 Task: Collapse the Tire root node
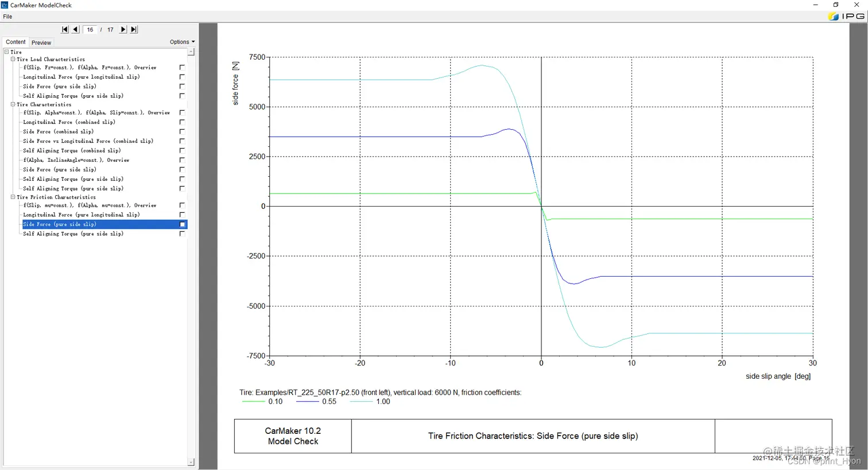[x=7, y=52]
